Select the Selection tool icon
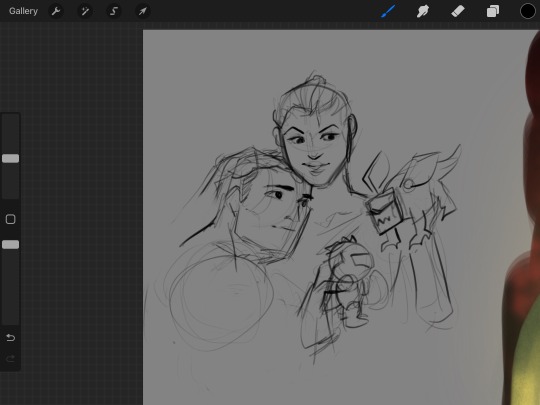 pyautogui.click(x=114, y=11)
